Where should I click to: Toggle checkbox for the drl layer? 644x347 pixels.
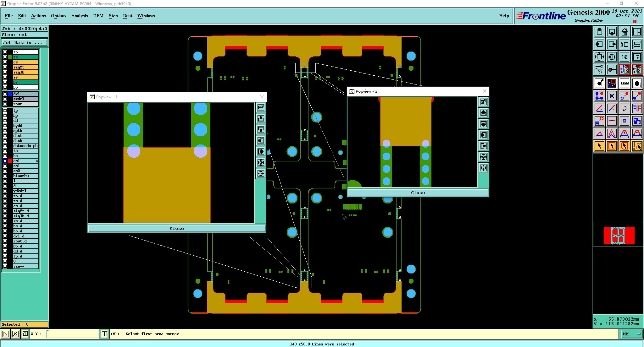(x=5, y=94)
